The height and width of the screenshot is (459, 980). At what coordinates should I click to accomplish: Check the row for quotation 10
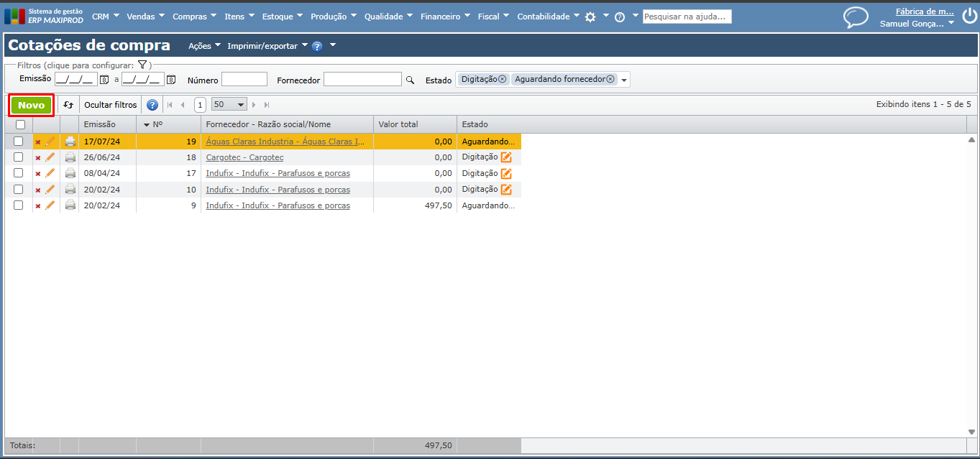19,190
